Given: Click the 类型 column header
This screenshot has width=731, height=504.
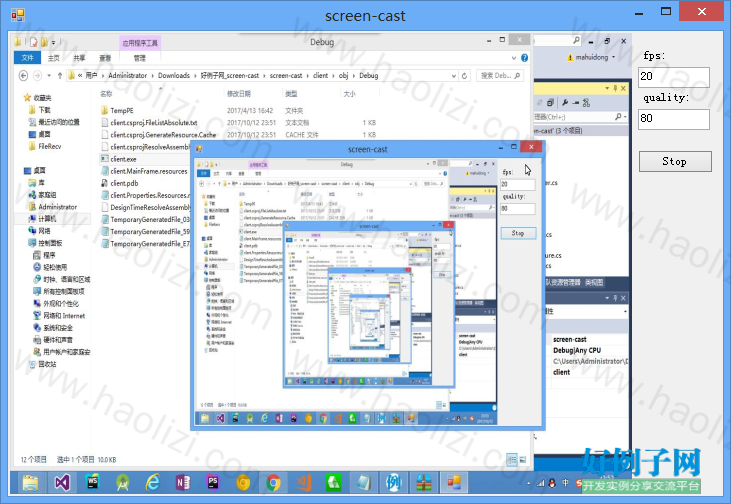Looking at the screenshot, I should tap(291, 94).
